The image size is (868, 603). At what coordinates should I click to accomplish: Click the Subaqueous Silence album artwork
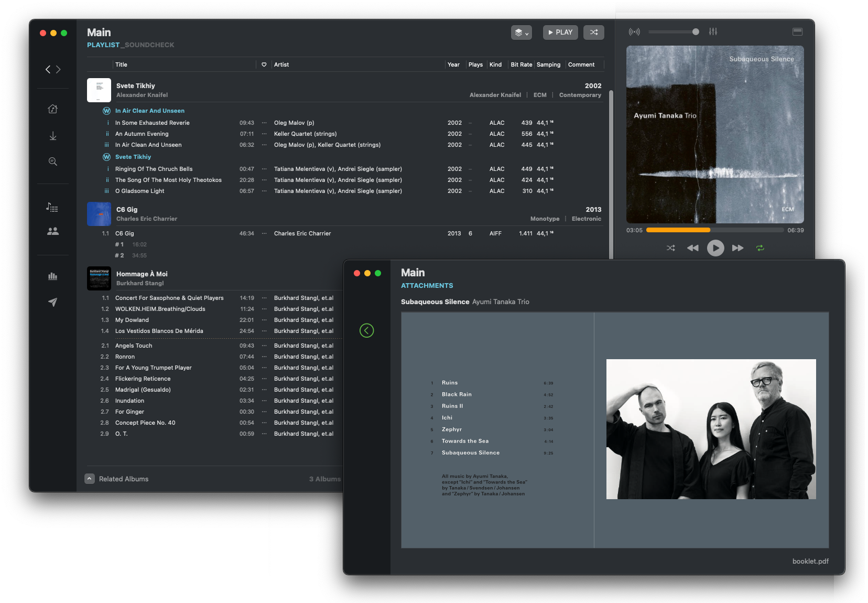[x=715, y=134]
